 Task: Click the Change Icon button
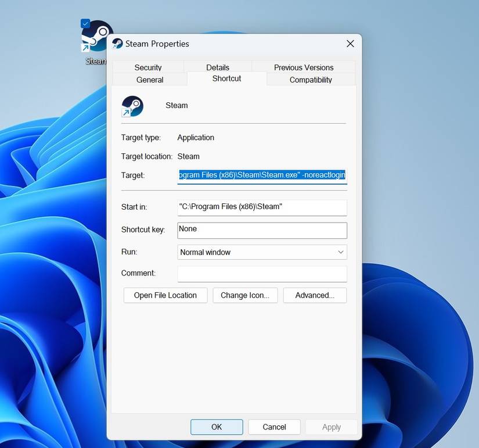pos(245,295)
